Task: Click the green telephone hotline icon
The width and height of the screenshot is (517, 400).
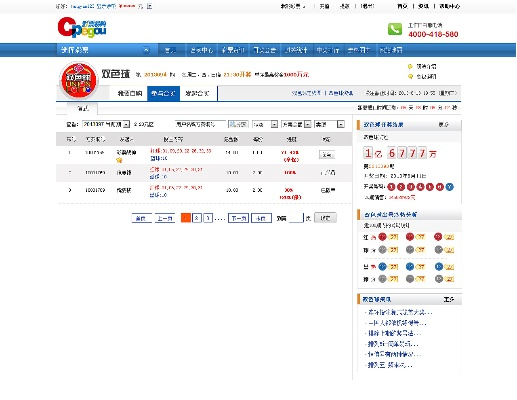Action: pyautogui.click(x=395, y=29)
